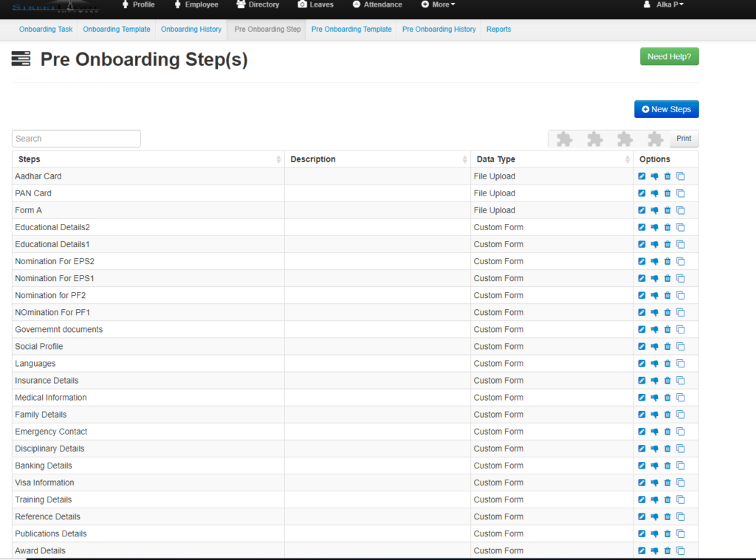Viewport: 756px width, 560px height.
Task: Edit the Social Profile step
Action: [642, 346]
